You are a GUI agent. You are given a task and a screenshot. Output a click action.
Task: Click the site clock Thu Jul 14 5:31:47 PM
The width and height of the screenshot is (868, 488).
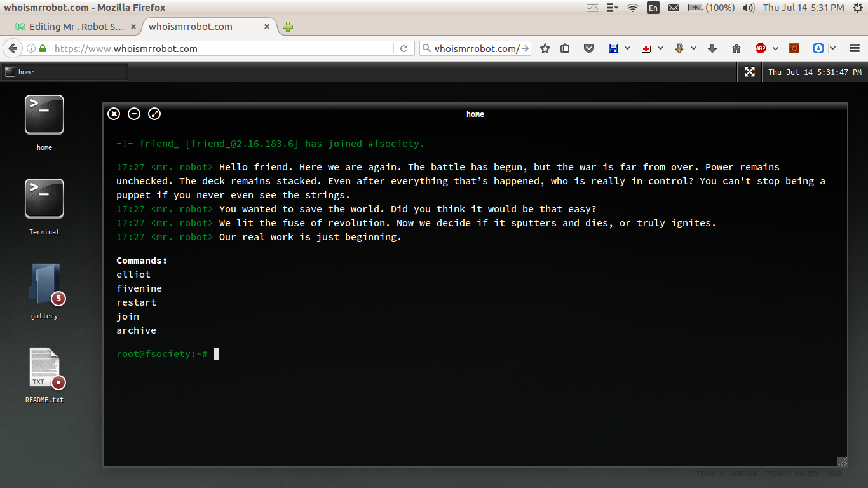pos(815,72)
